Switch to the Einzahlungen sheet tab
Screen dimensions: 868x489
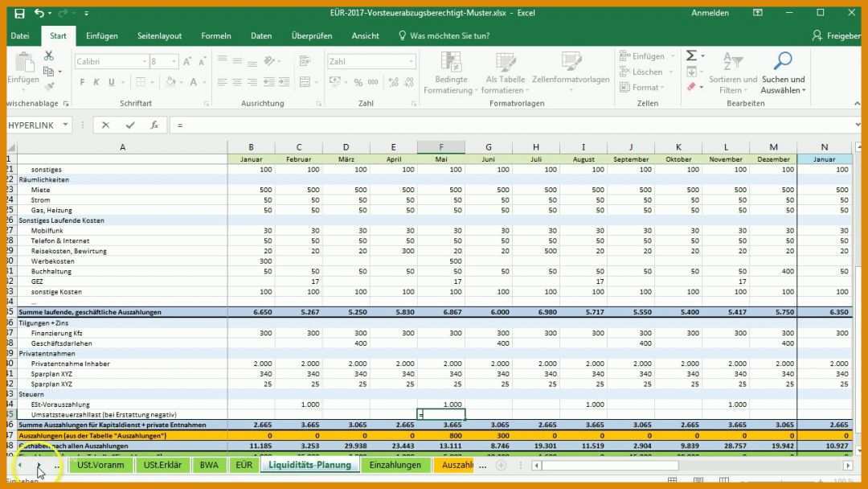point(396,465)
